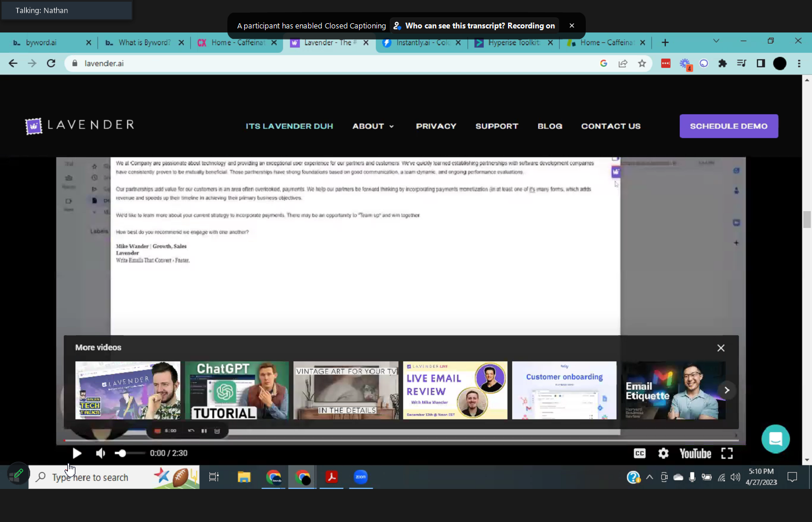
Task: Open the BLOG menu item
Action: (x=549, y=126)
